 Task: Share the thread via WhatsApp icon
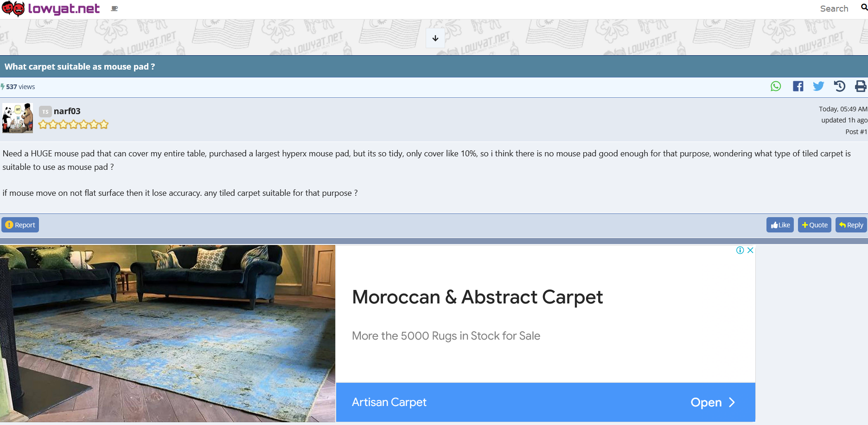(776, 86)
